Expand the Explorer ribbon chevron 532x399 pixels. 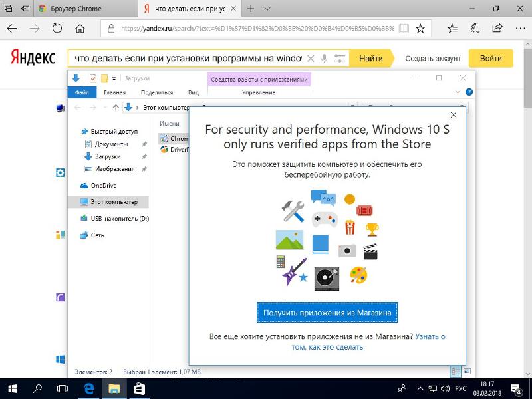tap(458, 92)
